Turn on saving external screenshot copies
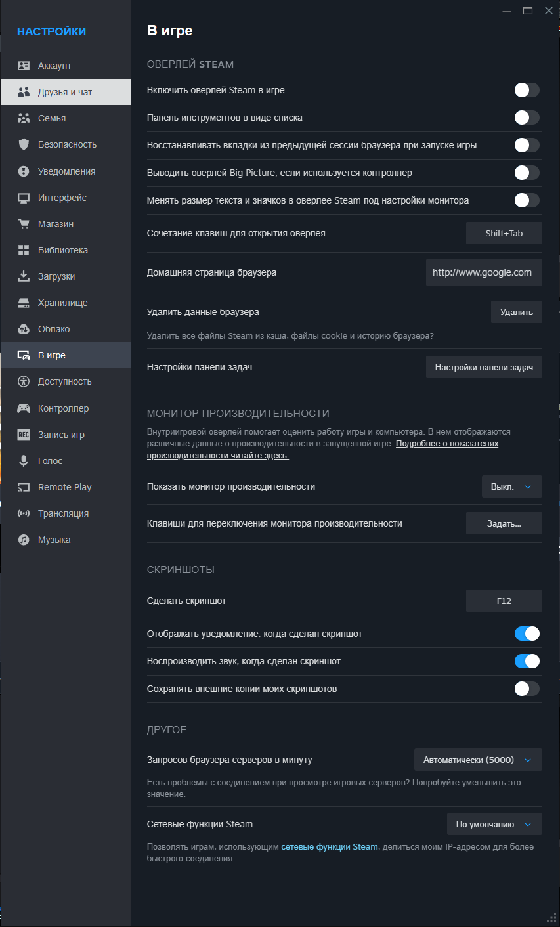This screenshot has height=927, width=560. [x=527, y=689]
